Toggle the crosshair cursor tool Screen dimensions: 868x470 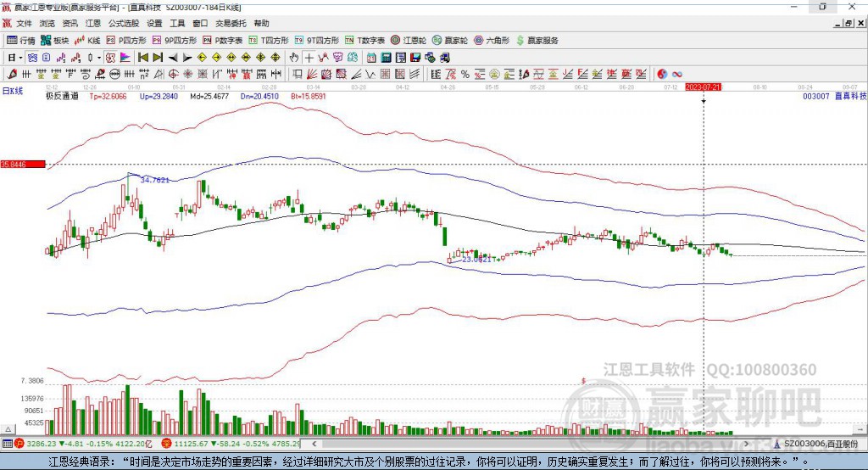pos(309,58)
